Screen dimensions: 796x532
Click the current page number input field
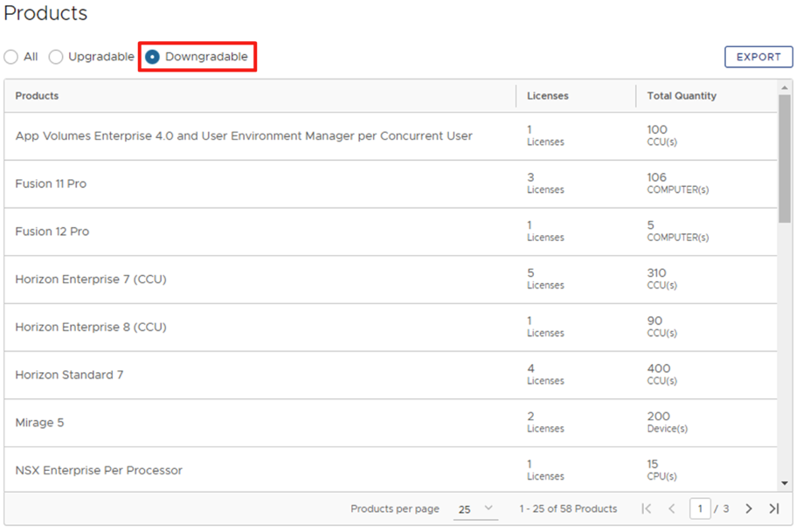[x=700, y=508]
